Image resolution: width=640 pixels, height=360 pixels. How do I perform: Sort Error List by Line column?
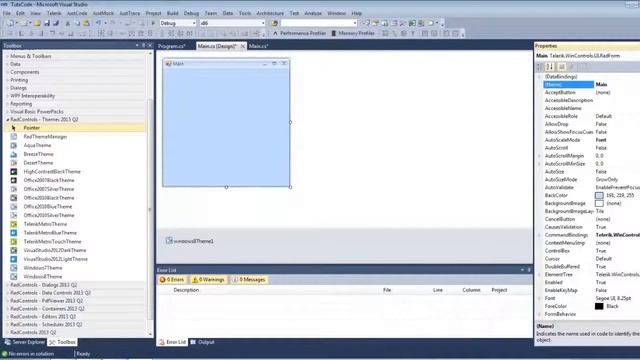438,290
